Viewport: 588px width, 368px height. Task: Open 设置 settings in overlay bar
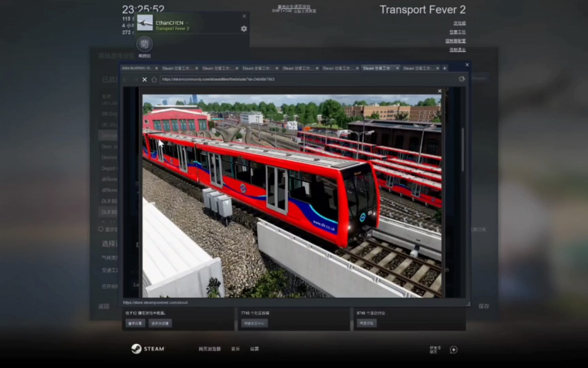click(255, 349)
